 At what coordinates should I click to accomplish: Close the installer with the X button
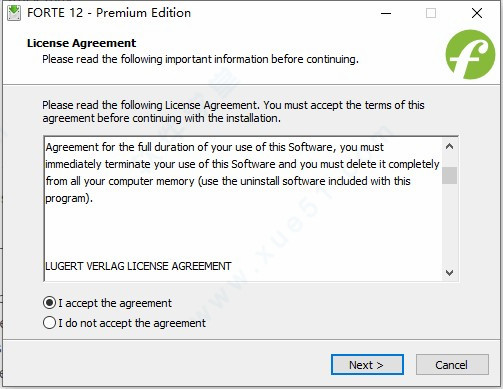(x=477, y=13)
